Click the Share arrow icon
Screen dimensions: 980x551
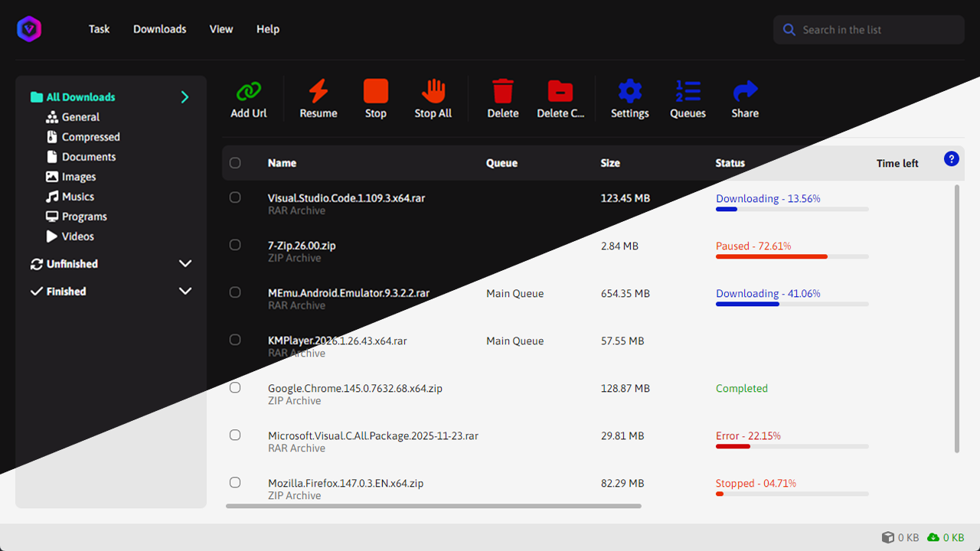[x=745, y=92]
